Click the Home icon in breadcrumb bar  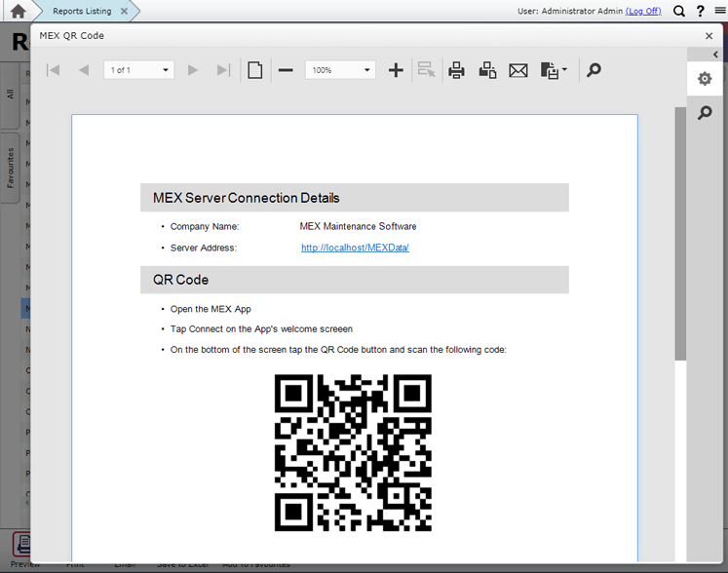pyautogui.click(x=18, y=12)
